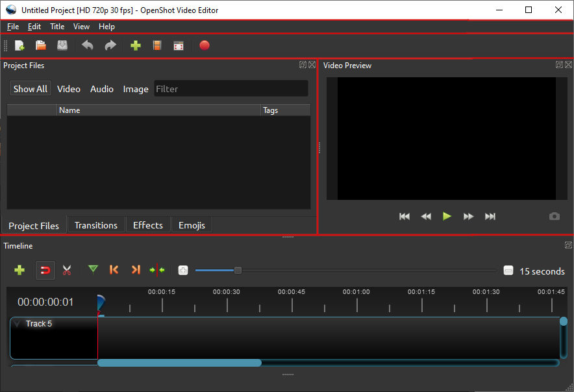Switch to the Emojis tab

point(192,225)
